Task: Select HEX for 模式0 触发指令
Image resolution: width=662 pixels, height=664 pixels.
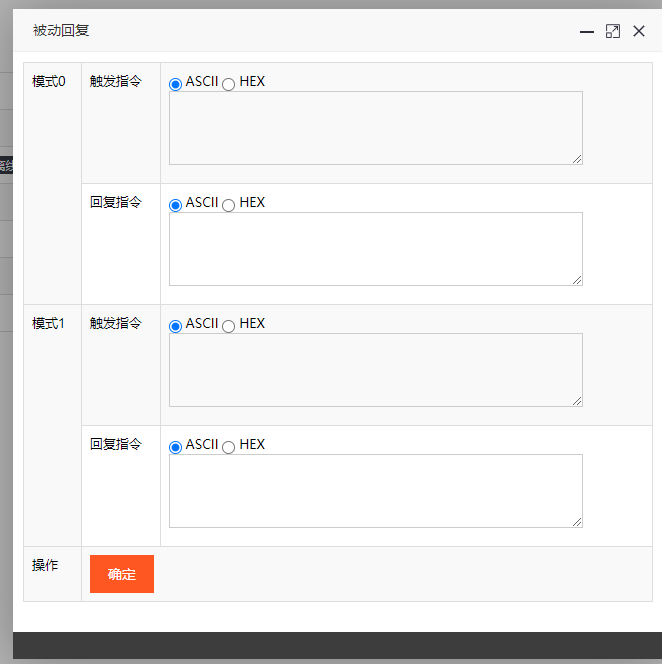Action: (228, 84)
